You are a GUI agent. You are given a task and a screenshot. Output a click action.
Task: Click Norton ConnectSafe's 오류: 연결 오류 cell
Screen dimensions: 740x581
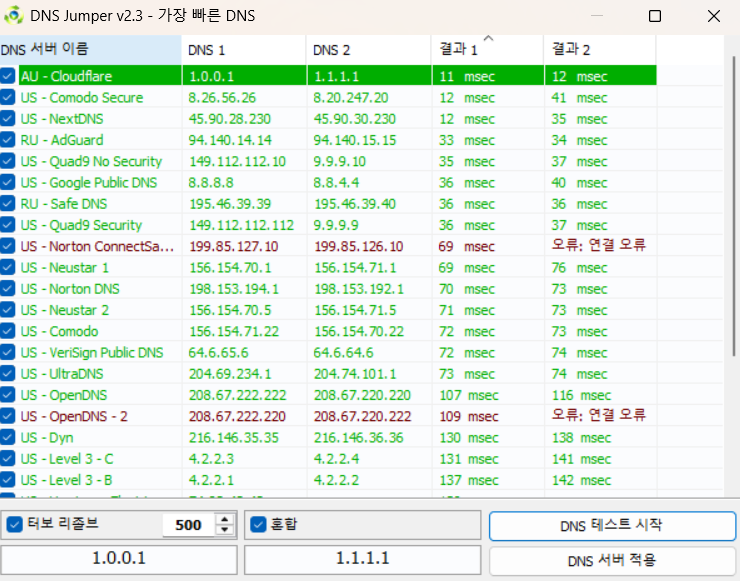[x=598, y=245]
